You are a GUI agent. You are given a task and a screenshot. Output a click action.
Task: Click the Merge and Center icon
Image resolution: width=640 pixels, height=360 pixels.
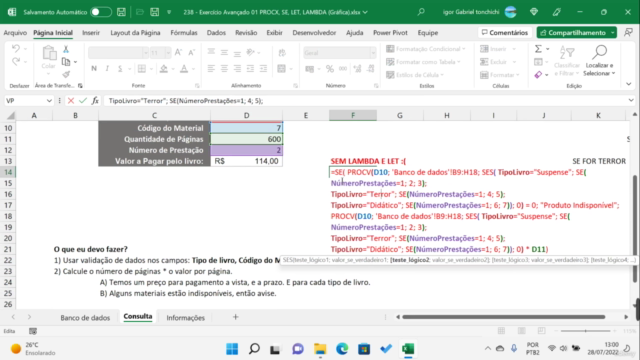pos(282,69)
